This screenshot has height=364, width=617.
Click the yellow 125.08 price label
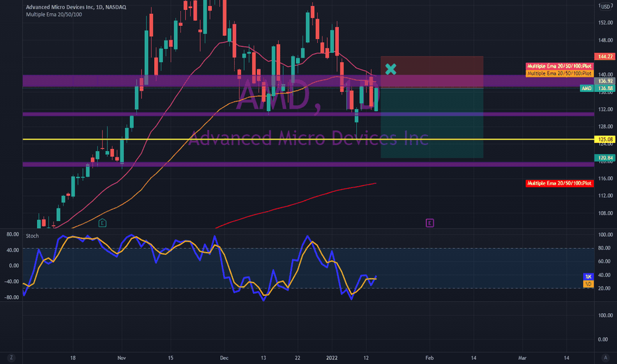[605, 139]
